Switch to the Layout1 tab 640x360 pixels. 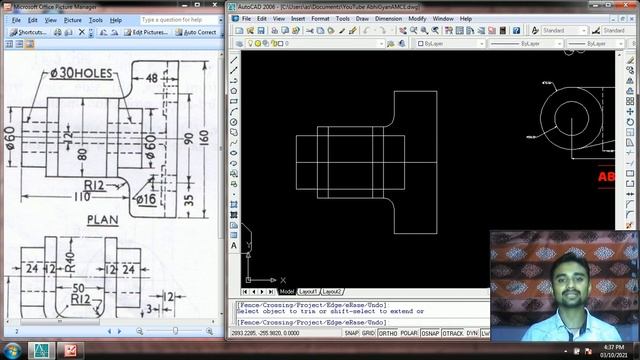pyautogui.click(x=308, y=292)
